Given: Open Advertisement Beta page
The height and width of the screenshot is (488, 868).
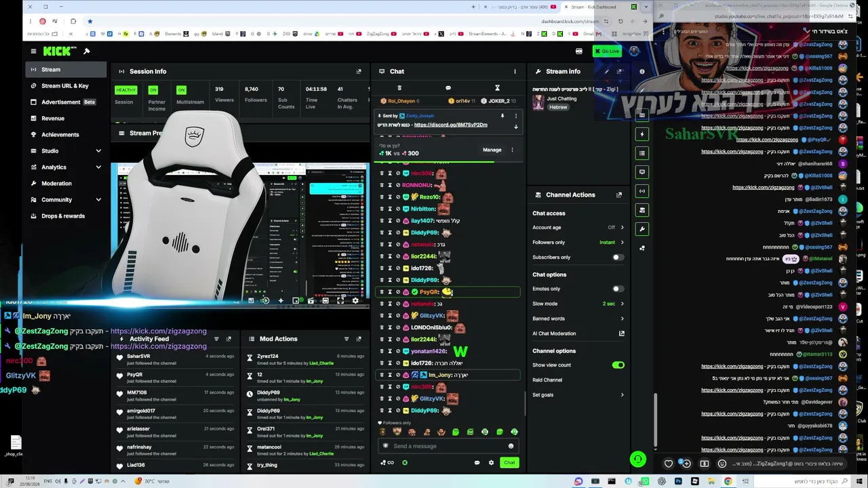Looking at the screenshot, I should tap(66, 102).
